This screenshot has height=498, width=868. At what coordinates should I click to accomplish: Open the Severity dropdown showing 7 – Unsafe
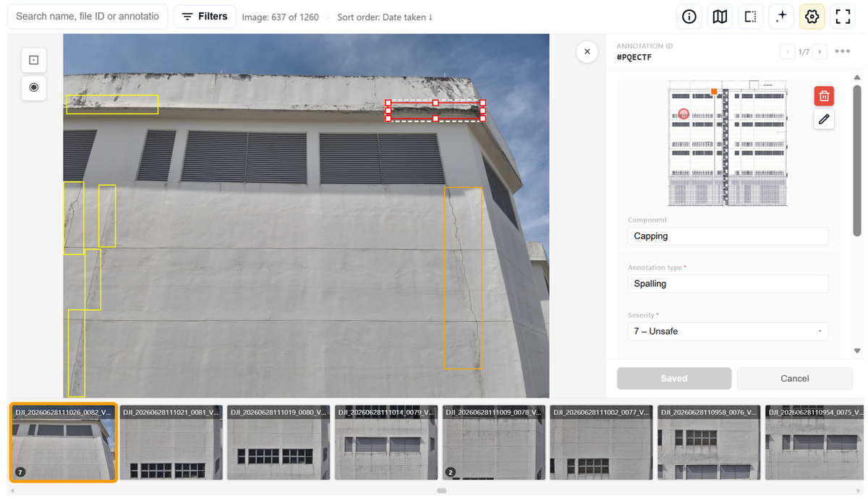coord(728,332)
